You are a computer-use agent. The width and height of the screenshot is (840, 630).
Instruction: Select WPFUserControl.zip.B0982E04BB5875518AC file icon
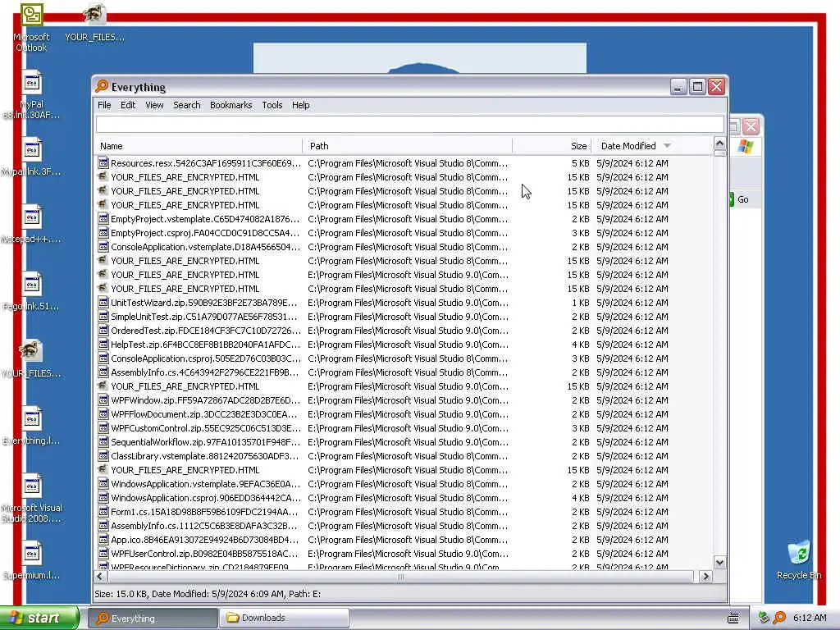pos(103,554)
